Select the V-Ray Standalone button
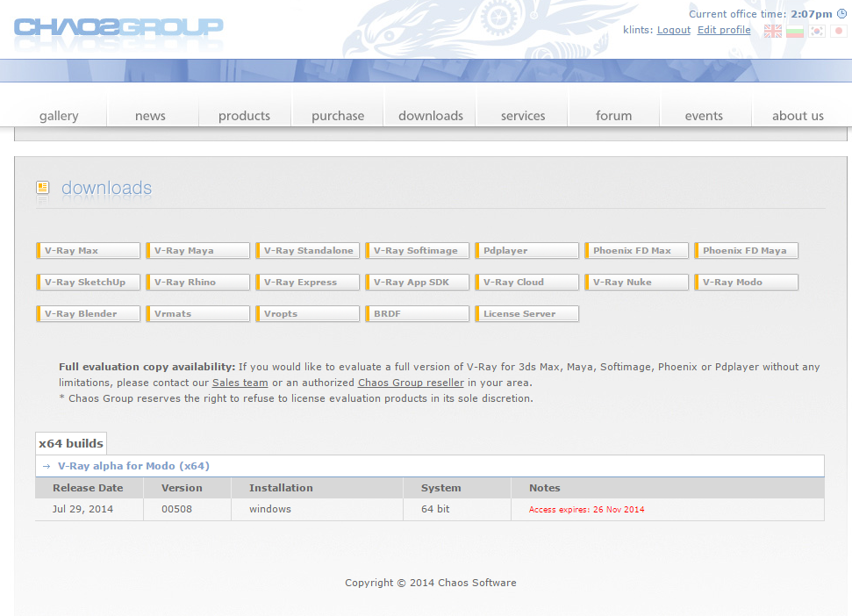This screenshot has height=616, width=852. (x=308, y=250)
